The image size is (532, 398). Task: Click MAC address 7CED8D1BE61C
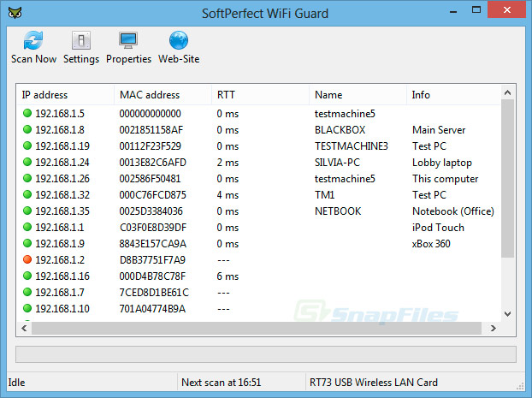(x=154, y=293)
